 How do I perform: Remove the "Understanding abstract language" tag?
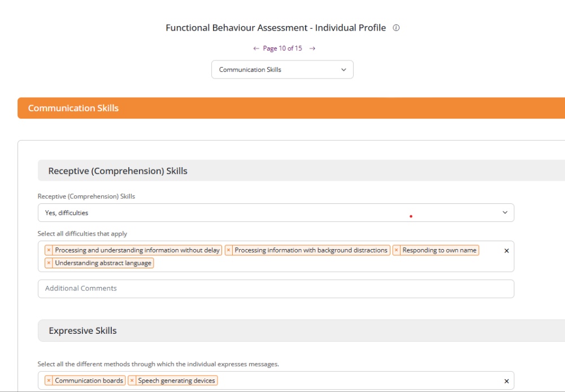coord(49,263)
